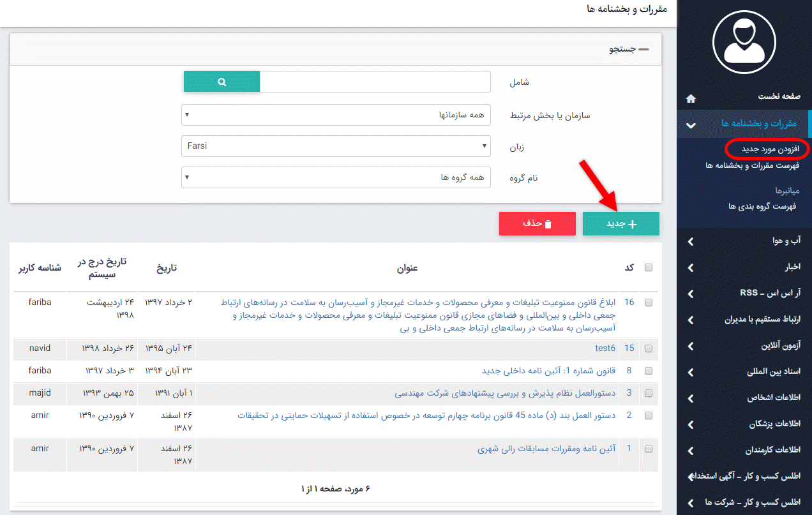Click the شامل search input field
Viewport: 812px width, 515px height.
pos(377,81)
